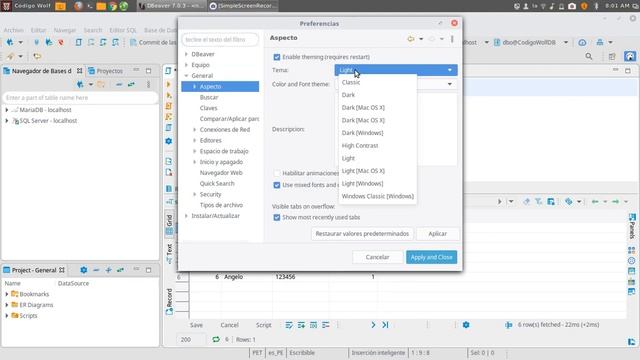
Task: Expand Conexiones de Red preferences node
Action: [195, 129]
